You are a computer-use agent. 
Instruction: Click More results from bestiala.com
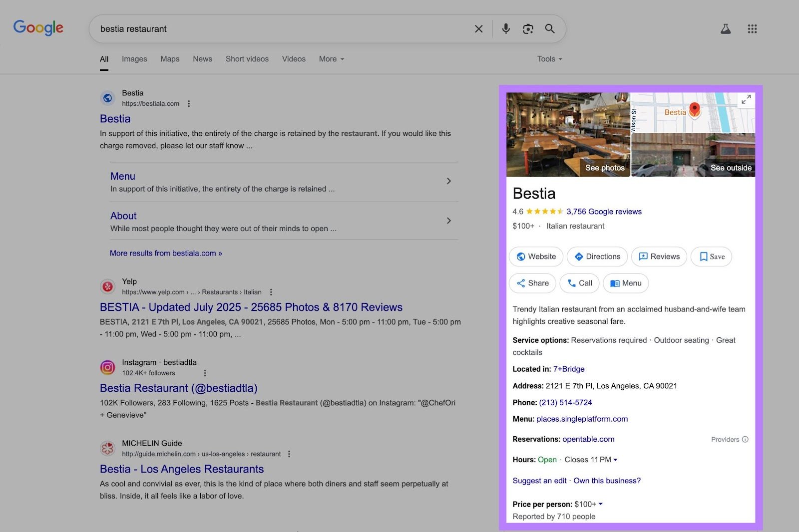(x=165, y=253)
